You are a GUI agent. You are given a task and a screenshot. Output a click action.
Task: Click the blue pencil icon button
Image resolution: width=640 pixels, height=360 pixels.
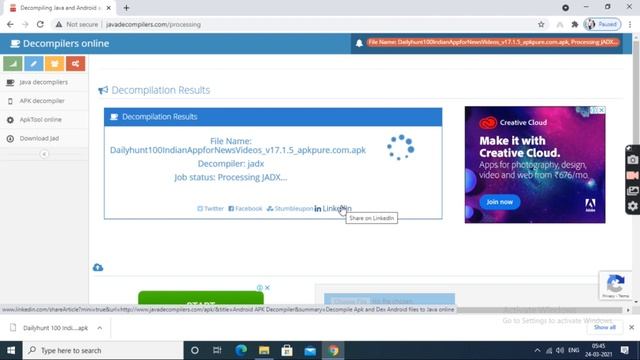(33, 64)
